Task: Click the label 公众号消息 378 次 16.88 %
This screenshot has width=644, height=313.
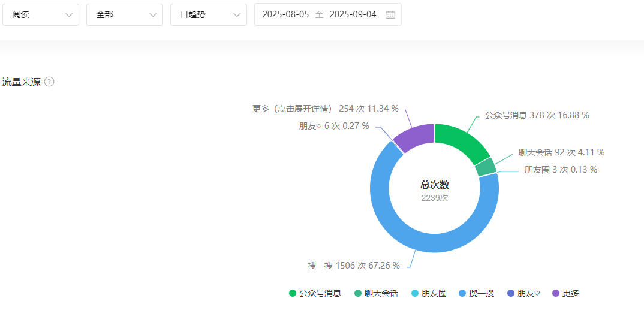Action: [x=537, y=115]
